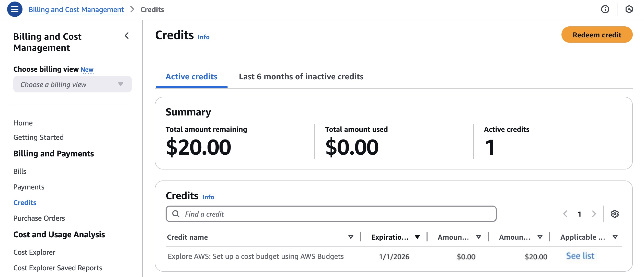Open table preferences gear icon

tap(615, 214)
